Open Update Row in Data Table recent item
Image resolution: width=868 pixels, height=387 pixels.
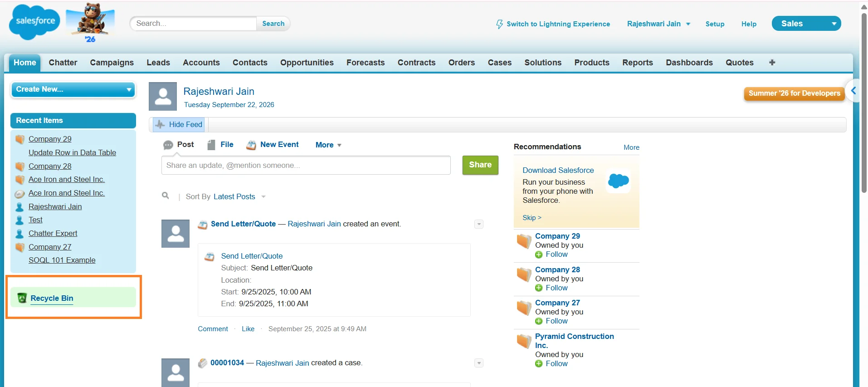pos(72,152)
